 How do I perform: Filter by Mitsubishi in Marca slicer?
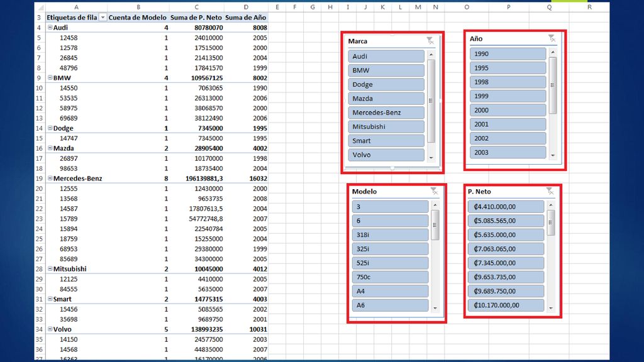[x=386, y=126]
